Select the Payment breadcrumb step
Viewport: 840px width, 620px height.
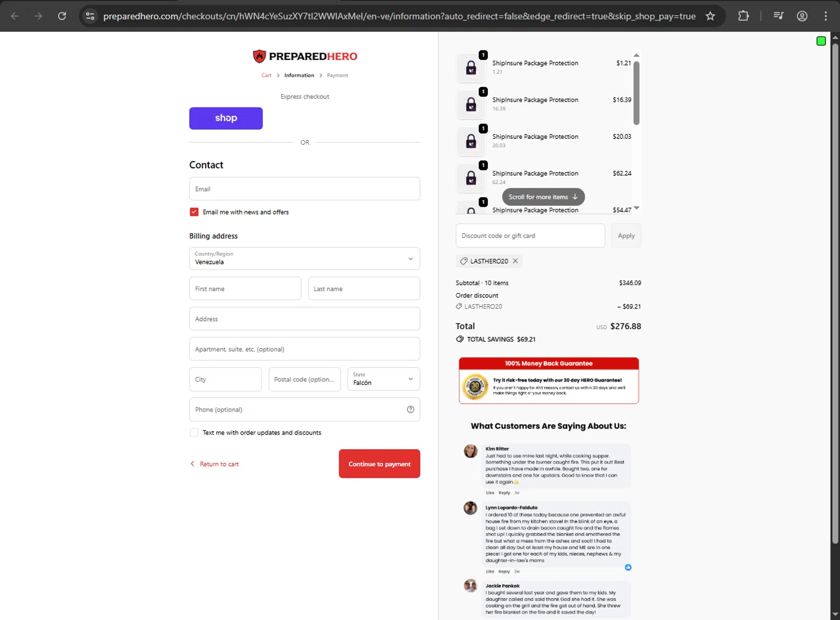[337, 75]
